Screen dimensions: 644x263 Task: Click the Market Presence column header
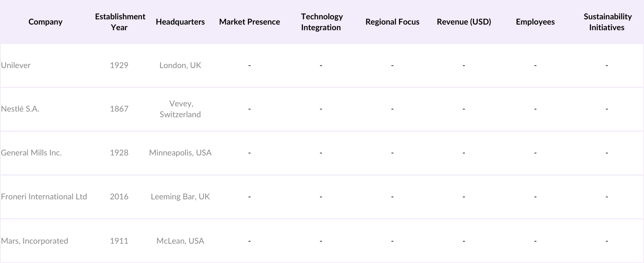[x=249, y=22]
